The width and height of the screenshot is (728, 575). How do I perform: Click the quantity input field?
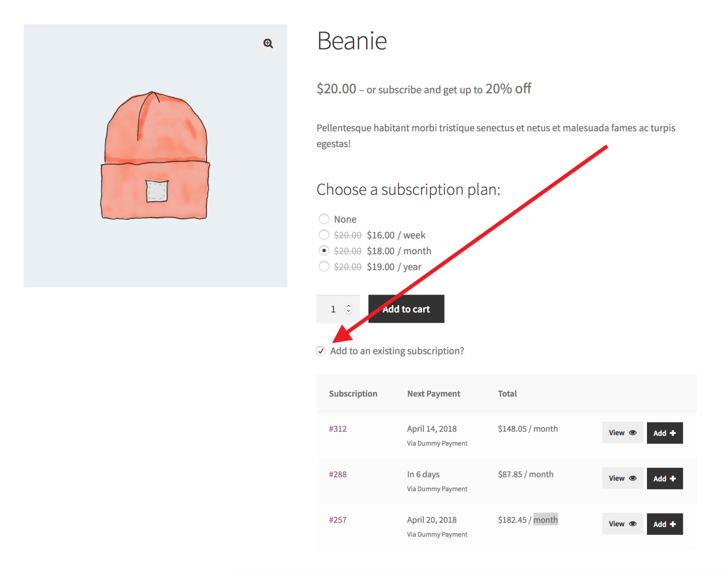coord(338,309)
